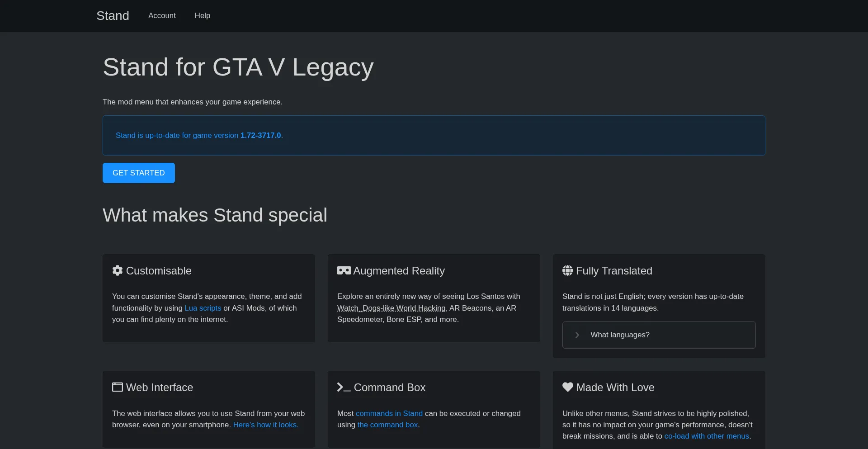Open the 'commands in Stand' link
868x449 pixels.
389,413
